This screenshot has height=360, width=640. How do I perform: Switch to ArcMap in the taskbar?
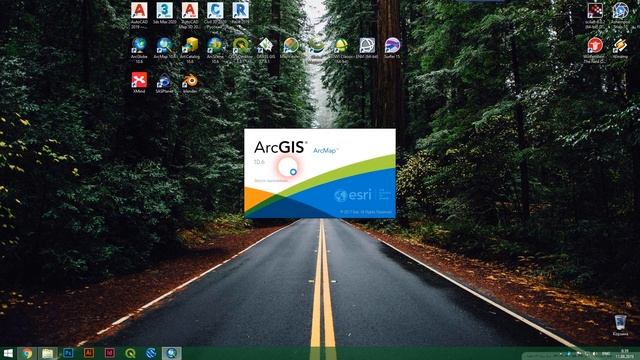coord(171,353)
